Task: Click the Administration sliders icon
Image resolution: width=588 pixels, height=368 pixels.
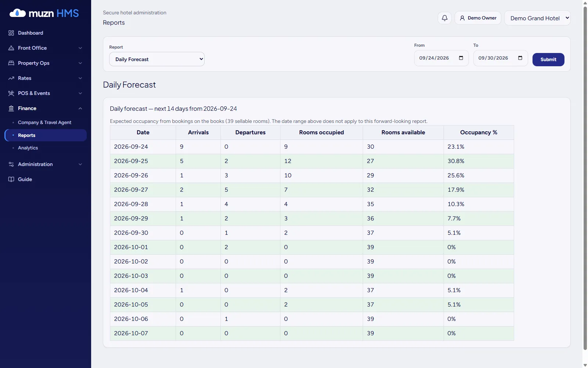Action: (11, 164)
